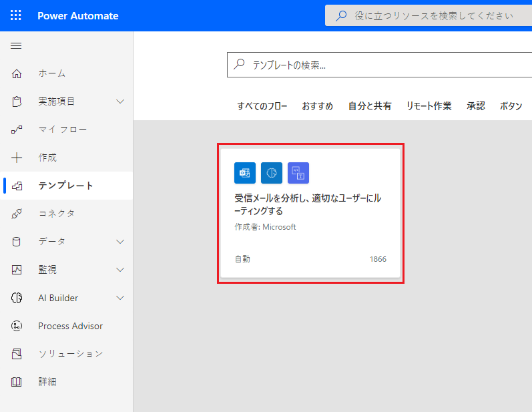The height and width of the screenshot is (412, 532).
Task: Click the 作成 plus icon
Action: pos(17,158)
